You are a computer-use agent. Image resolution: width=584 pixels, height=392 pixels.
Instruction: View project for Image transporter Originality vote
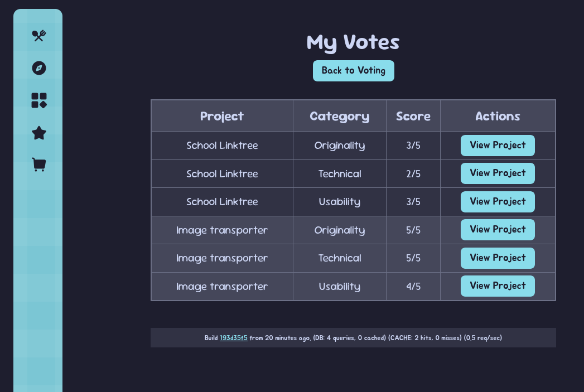point(497,230)
